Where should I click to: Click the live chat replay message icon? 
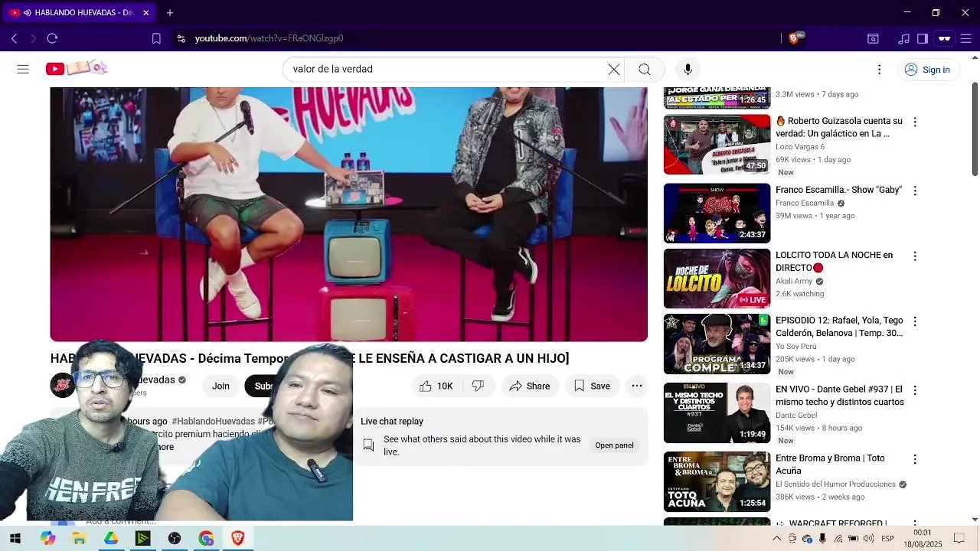tap(368, 445)
